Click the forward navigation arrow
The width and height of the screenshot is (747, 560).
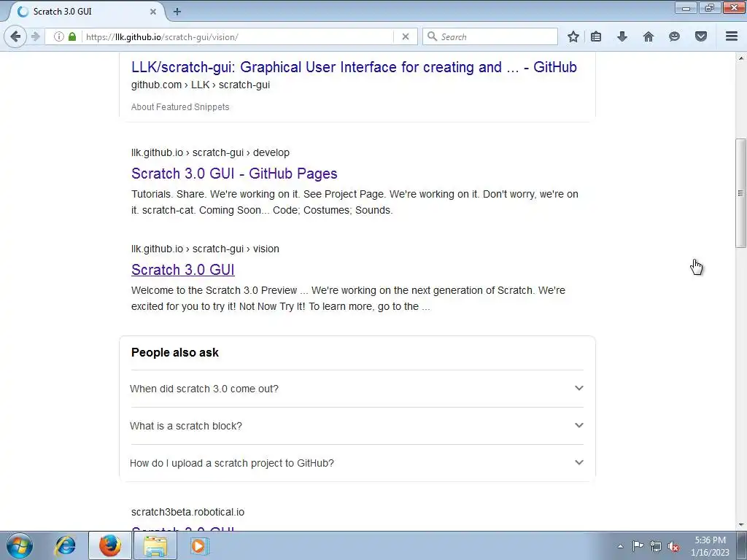(35, 36)
